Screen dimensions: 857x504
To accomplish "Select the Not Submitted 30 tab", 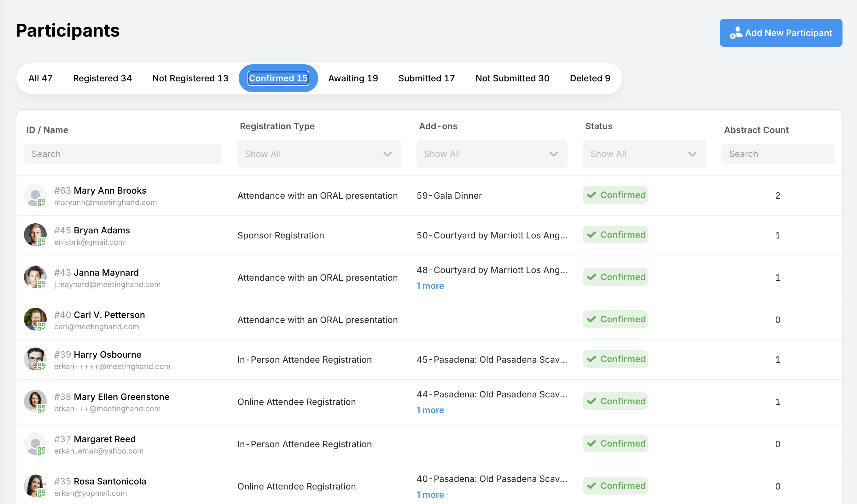I will 512,78.
